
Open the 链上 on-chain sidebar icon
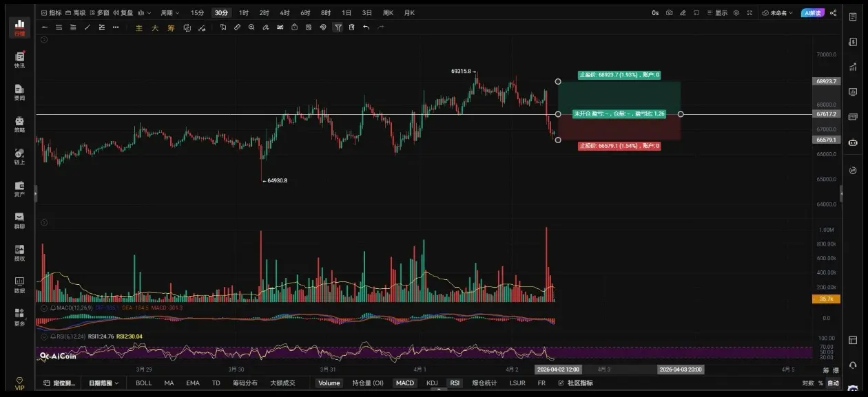[x=19, y=157]
